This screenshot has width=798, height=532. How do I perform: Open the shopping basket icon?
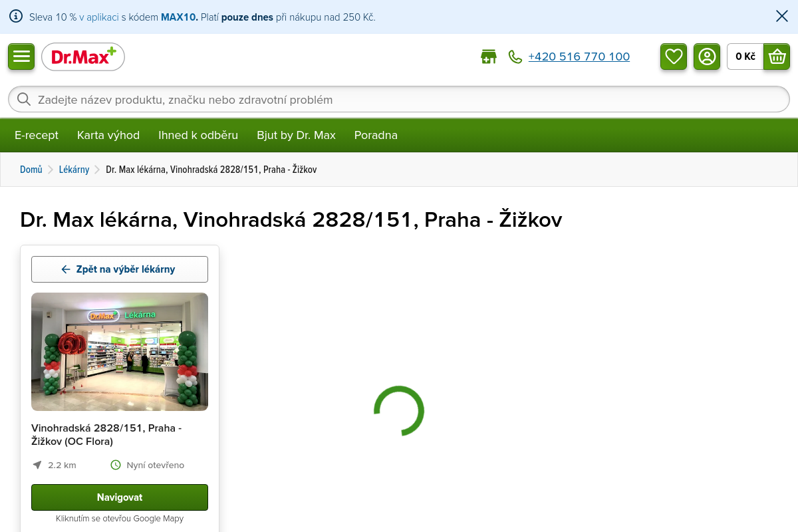(777, 57)
